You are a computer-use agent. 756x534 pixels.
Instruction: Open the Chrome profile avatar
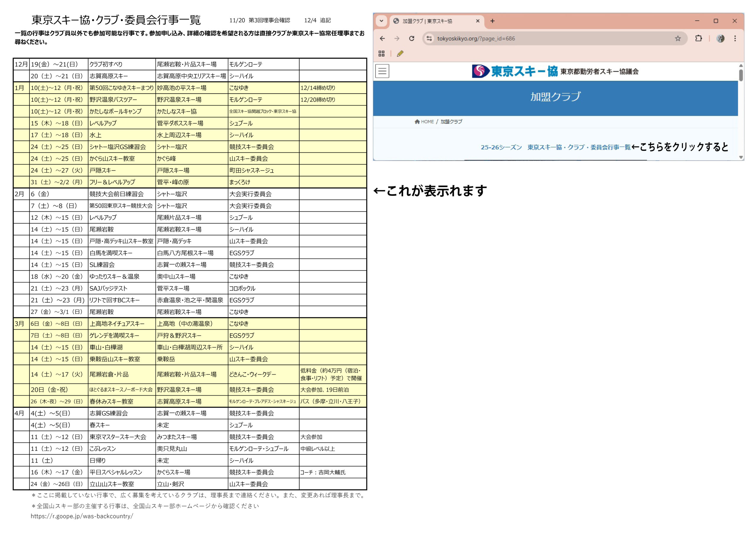721,38
